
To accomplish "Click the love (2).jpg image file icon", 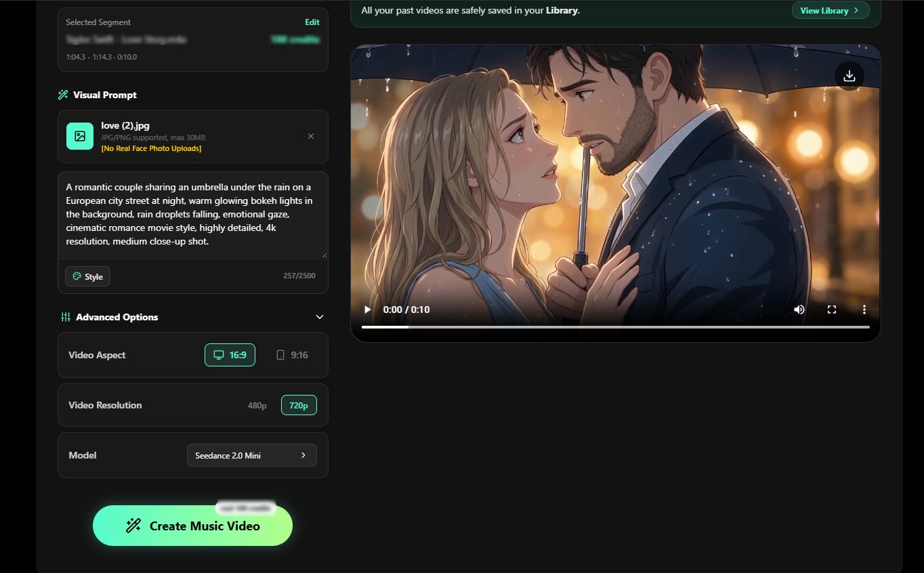I will coord(80,136).
